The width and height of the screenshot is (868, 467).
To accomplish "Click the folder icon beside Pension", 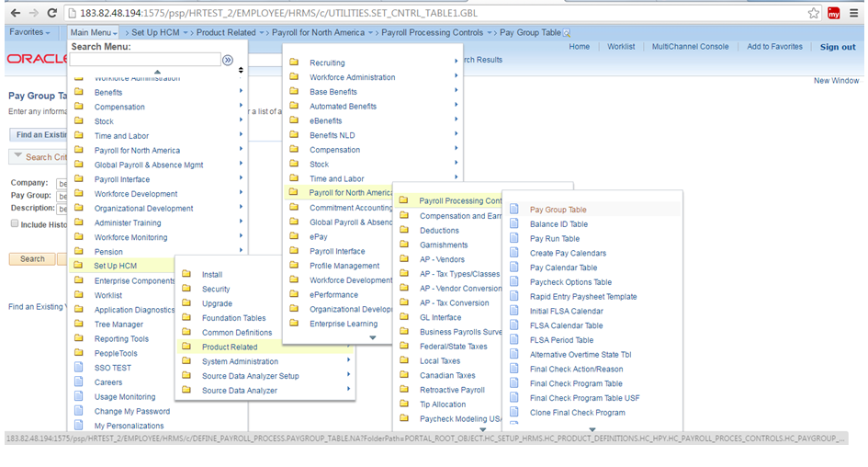I will click(x=79, y=251).
